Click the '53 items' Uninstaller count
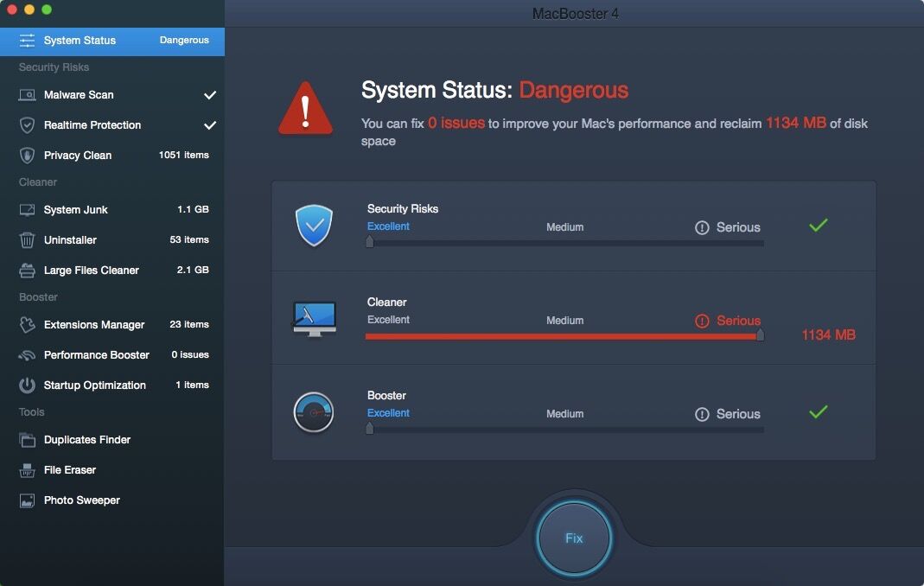 click(x=189, y=240)
